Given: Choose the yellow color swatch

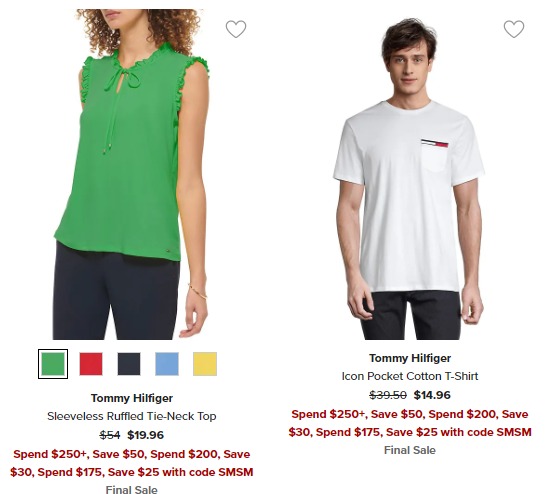Looking at the screenshot, I should click(205, 364).
